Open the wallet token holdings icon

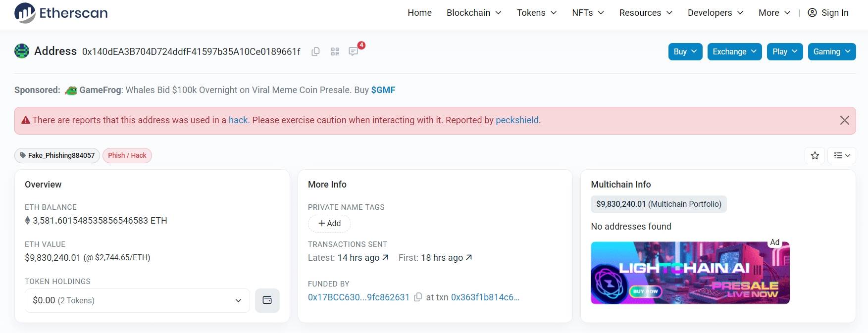coord(267,300)
